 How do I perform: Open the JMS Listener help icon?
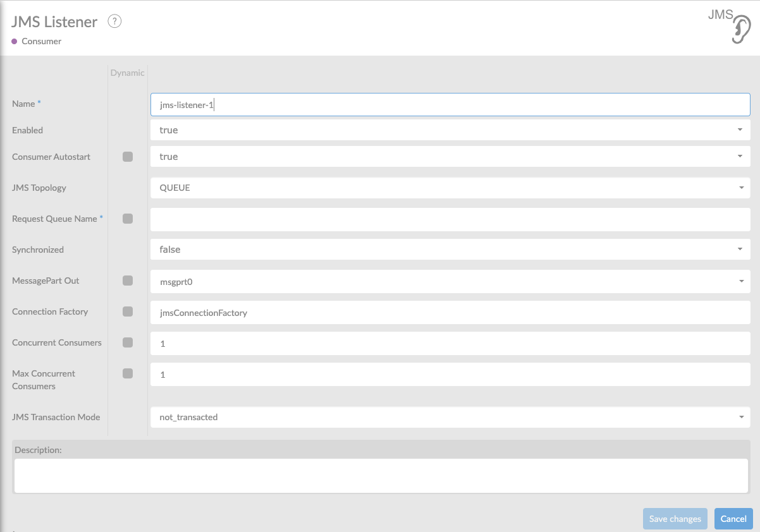(114, 21)
